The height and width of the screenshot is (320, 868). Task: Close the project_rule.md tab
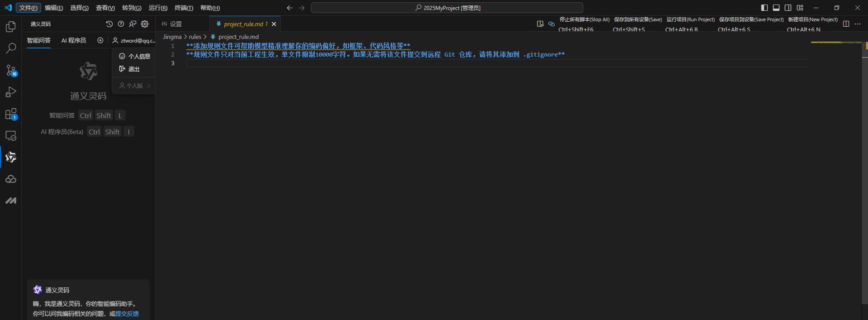[274, 24]
